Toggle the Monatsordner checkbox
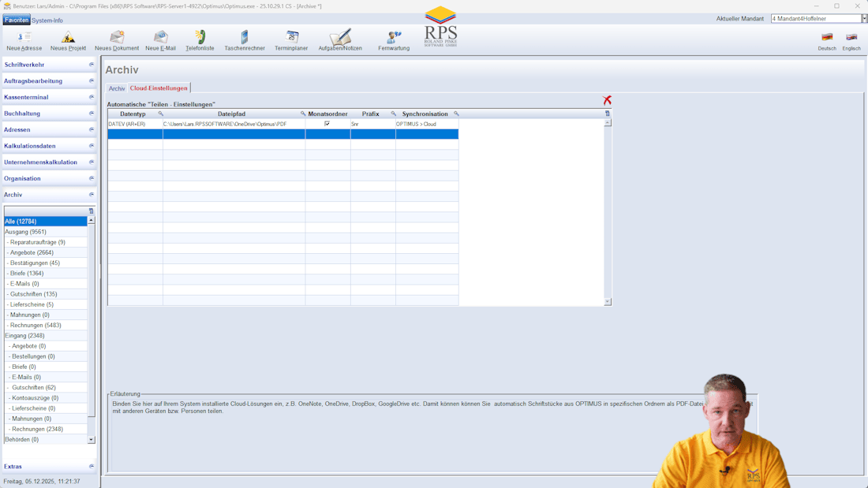This screenshot has height=488, width=868. click(x=328, y=123)
